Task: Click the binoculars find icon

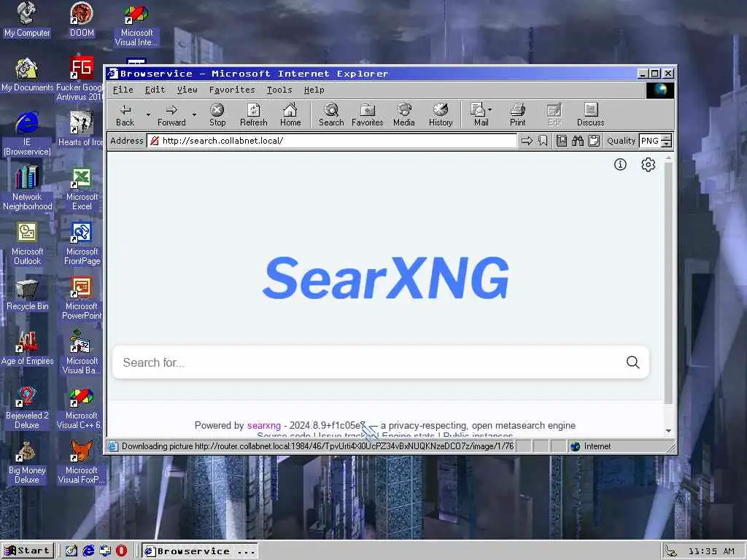Action: pyautogui.click(x=578, y=141)
